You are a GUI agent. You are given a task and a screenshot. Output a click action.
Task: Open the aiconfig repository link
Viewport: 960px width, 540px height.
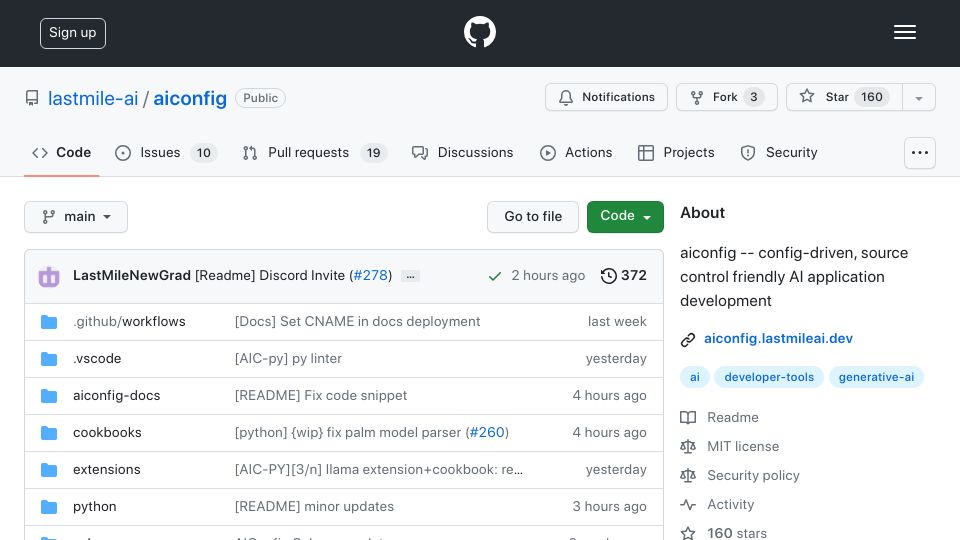[190, 99]
